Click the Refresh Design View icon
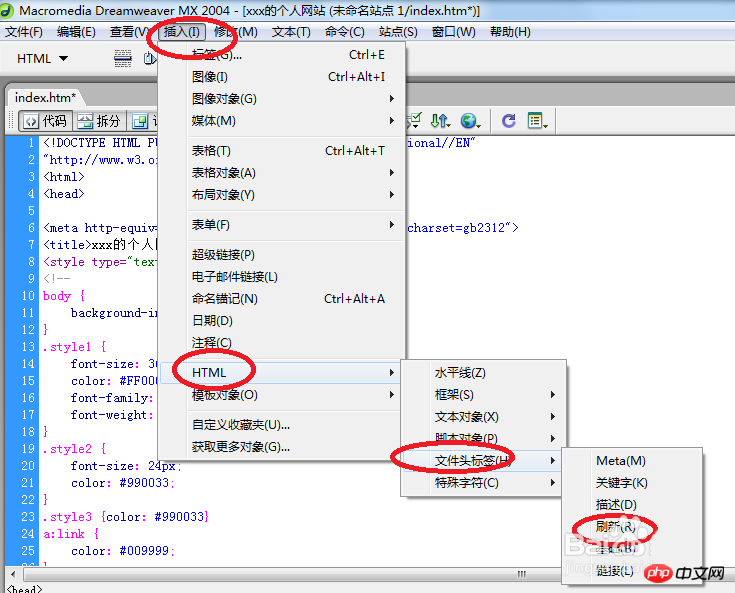735x593 pixels. pos(509,121)
